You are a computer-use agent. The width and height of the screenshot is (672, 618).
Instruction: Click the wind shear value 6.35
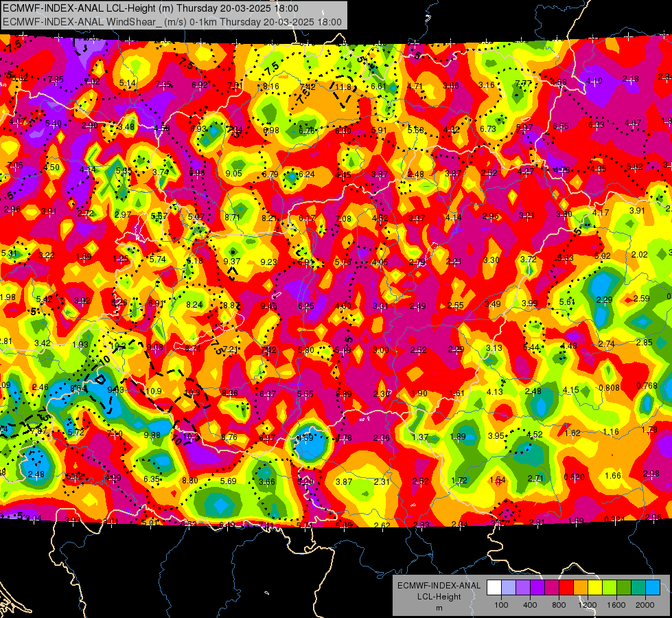(x=152, y=479)
